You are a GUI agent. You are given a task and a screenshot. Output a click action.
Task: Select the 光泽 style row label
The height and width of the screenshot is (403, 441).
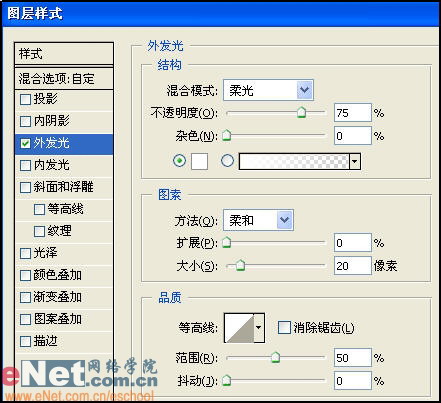(46, 253)
